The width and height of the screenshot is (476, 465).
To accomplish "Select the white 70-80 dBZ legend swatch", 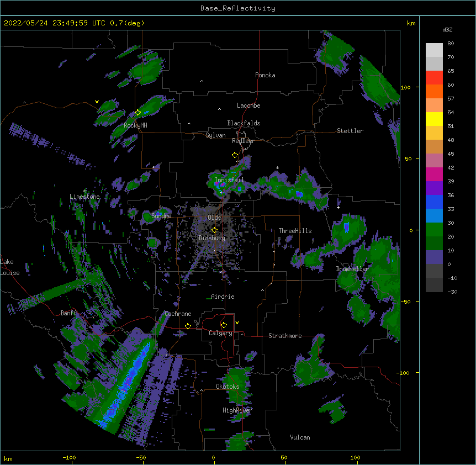I will click(x=434, y=50).
